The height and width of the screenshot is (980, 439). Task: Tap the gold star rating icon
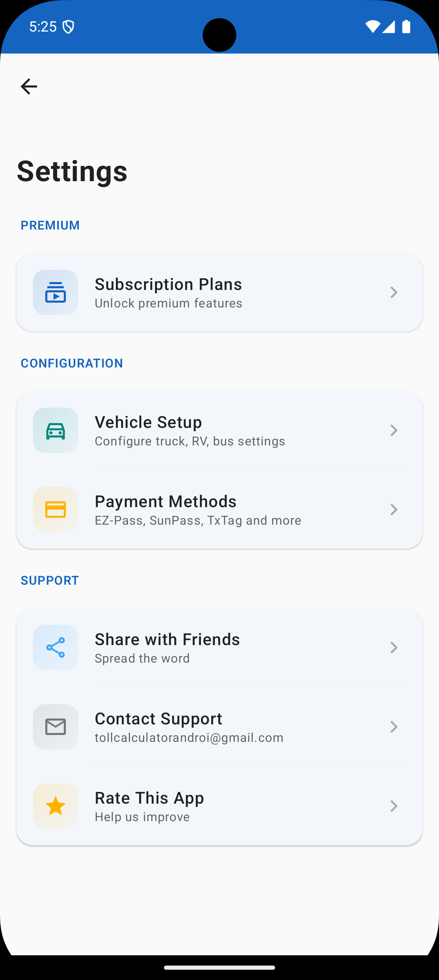(x=56, y=806)
